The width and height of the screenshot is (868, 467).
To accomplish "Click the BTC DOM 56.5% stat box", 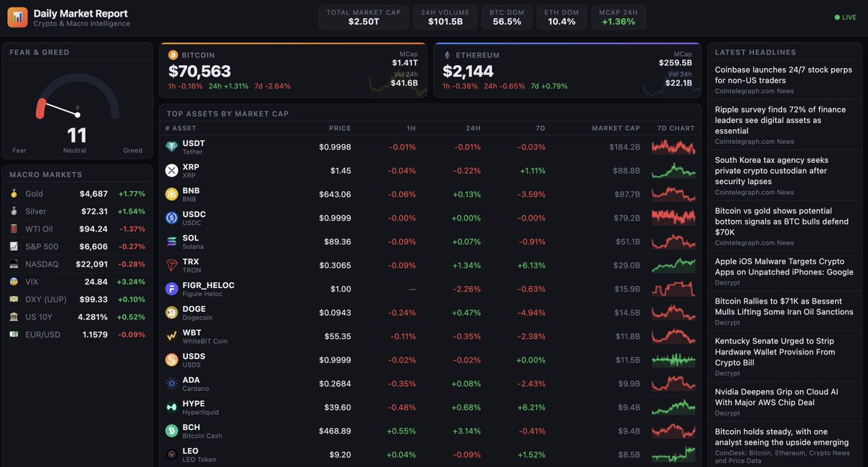I will click(x=507, y=17).
